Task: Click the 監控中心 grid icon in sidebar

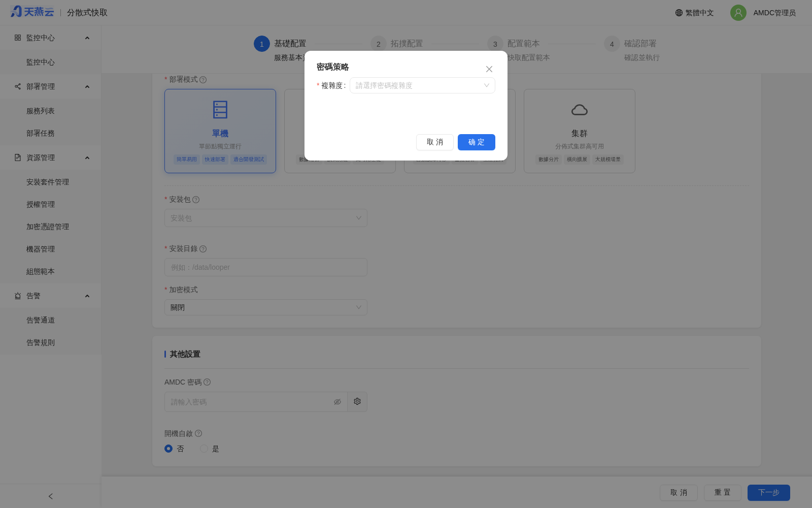Action: coord(18,38)
